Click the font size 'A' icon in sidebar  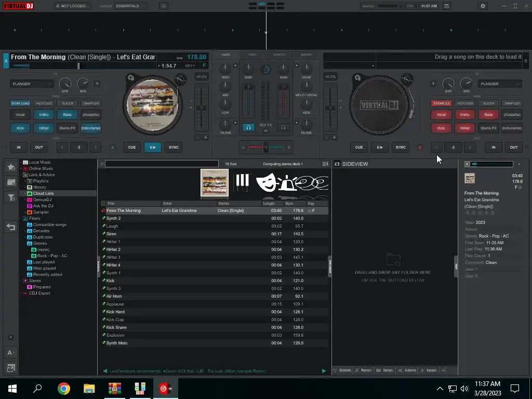[x=10, y=353]
